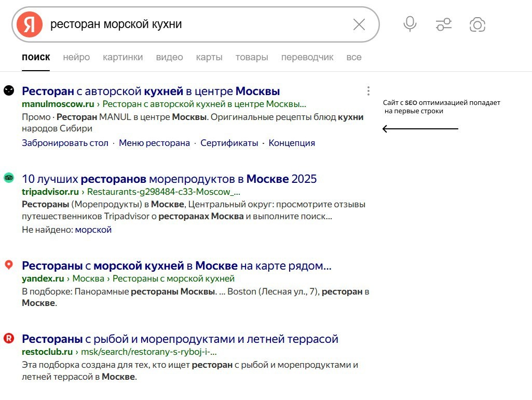Viewport: 532px width, 400px height.
Task: Activate voice search microphone icon
Action: coord(410,24)
